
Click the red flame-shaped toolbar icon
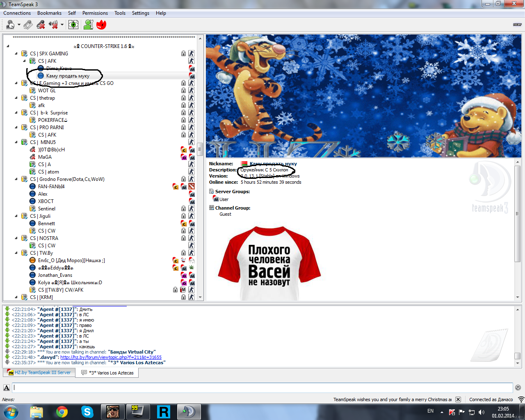click(101, 25)
